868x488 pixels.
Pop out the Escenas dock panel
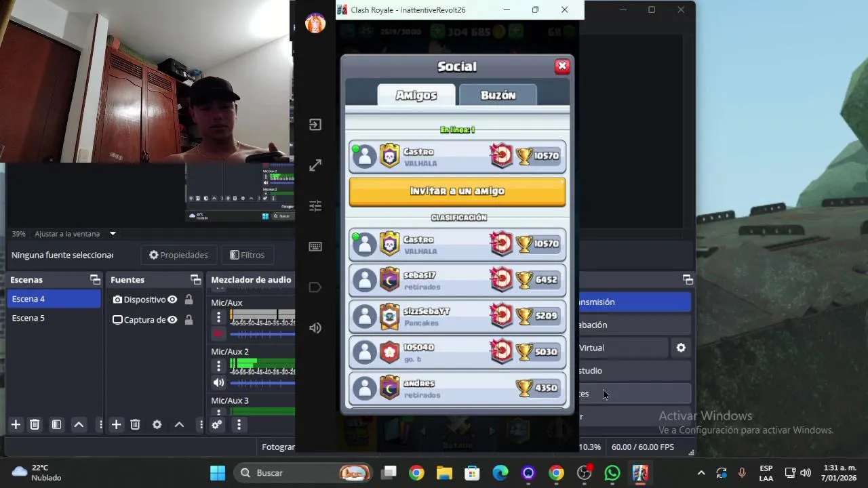click(x=95, y=279)
